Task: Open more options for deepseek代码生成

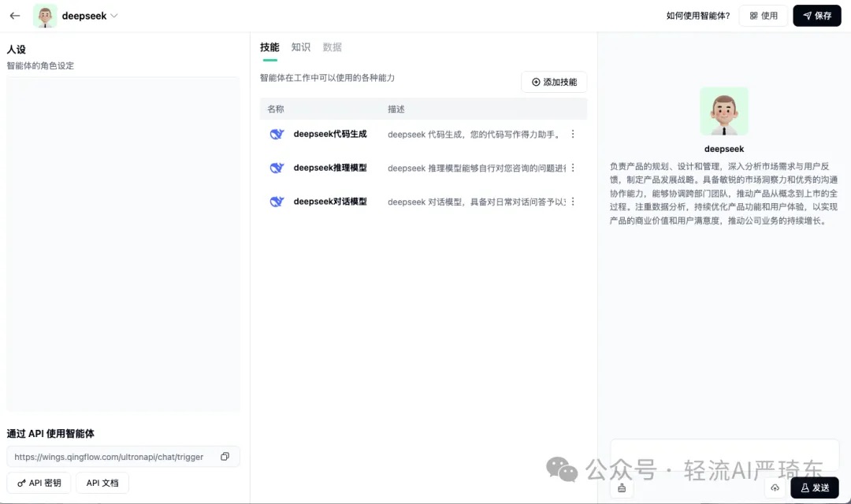Action: [573, 134]
